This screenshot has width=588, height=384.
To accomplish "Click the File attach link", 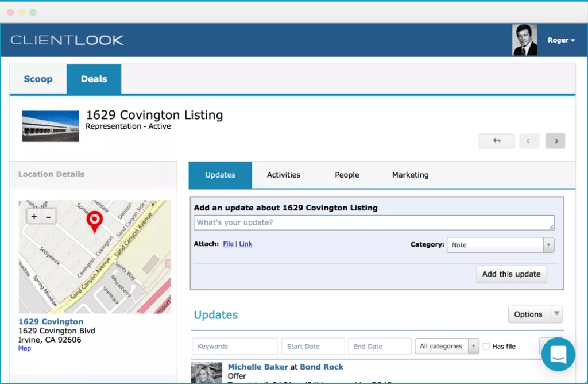I will [228, 244].
